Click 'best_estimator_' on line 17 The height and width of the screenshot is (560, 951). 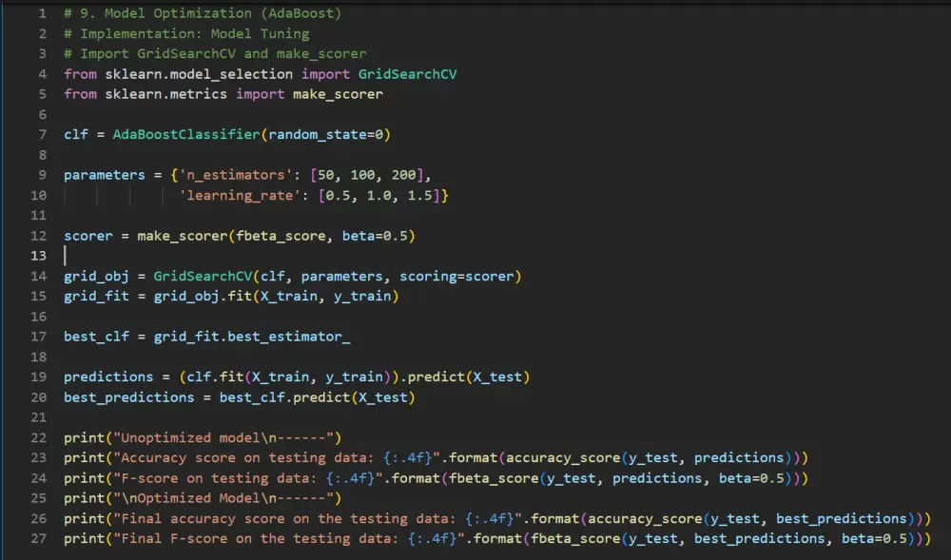289,337
